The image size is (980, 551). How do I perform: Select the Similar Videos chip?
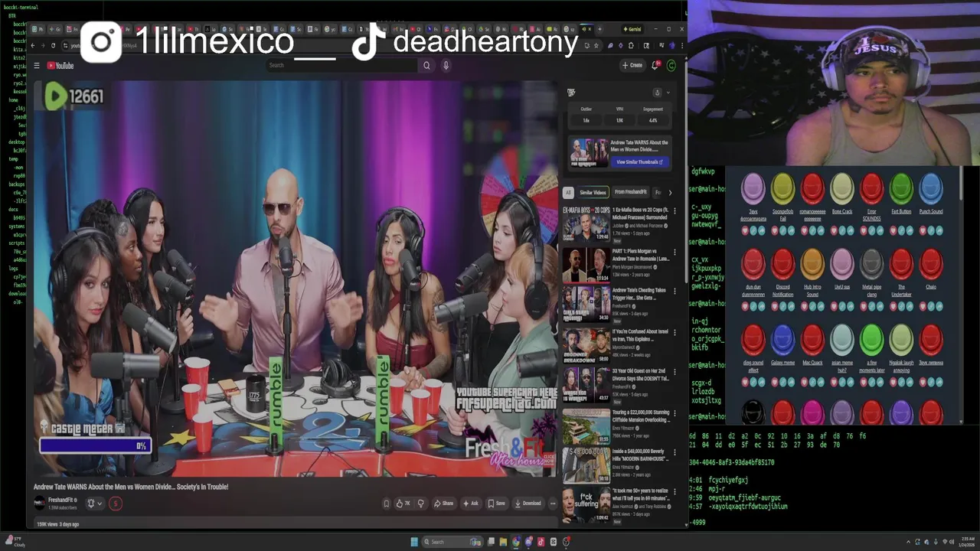click(593, 192)
